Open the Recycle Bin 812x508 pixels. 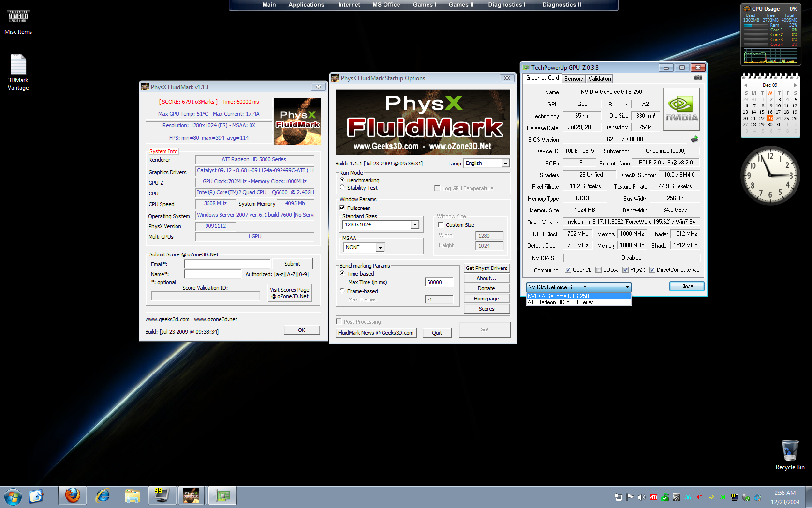click(x=790, y=455)
